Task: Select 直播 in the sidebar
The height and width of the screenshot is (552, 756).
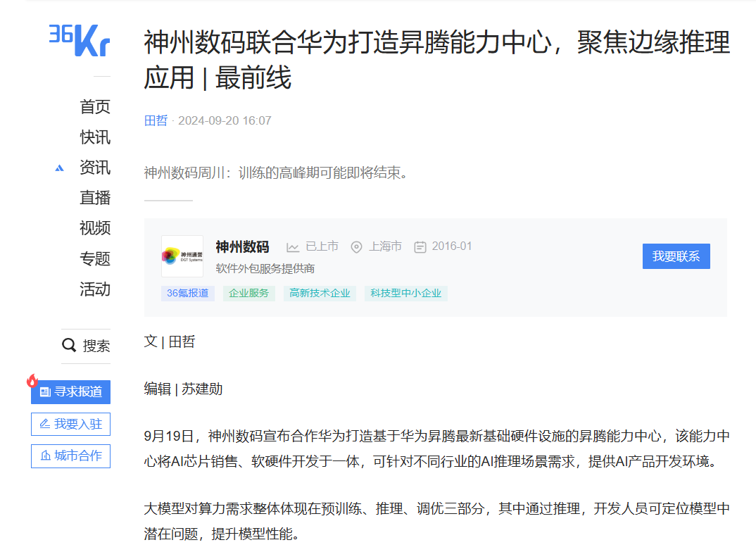Action: (x=95, y=198)
